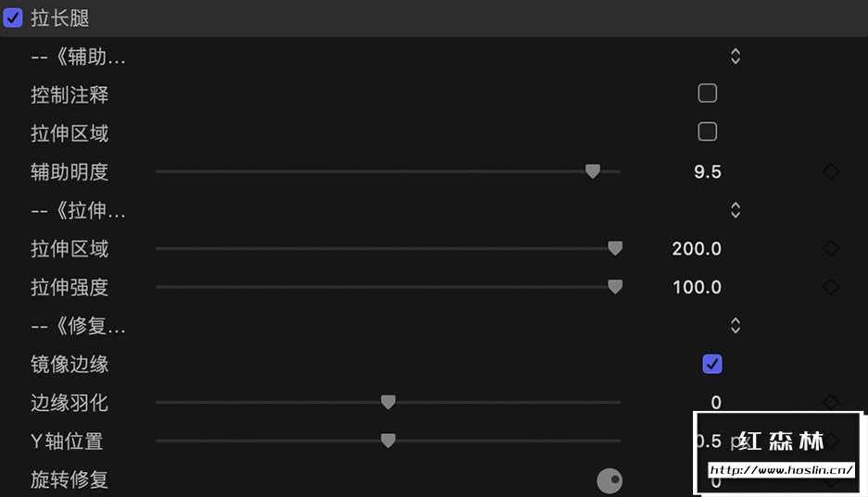Click the Y轴位置 slider handle
Viewport: 868px width, 497px height.
click(388, 441)
